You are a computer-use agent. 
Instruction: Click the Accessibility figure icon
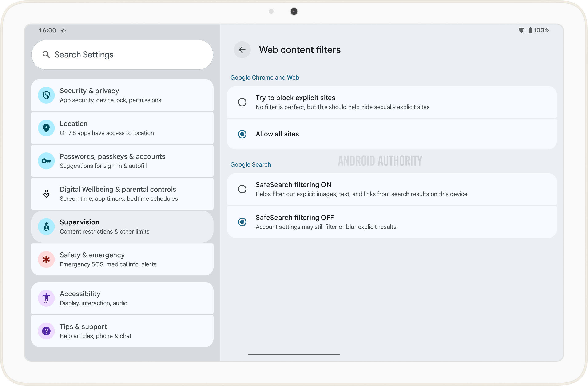(x=46, y=298)
